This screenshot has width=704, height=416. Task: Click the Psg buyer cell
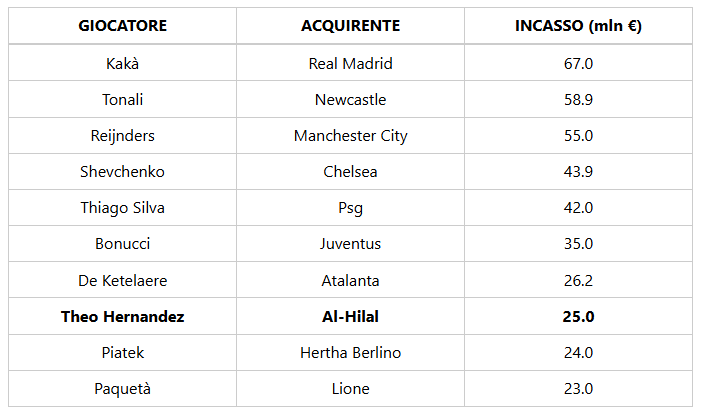tap(350, 208)
